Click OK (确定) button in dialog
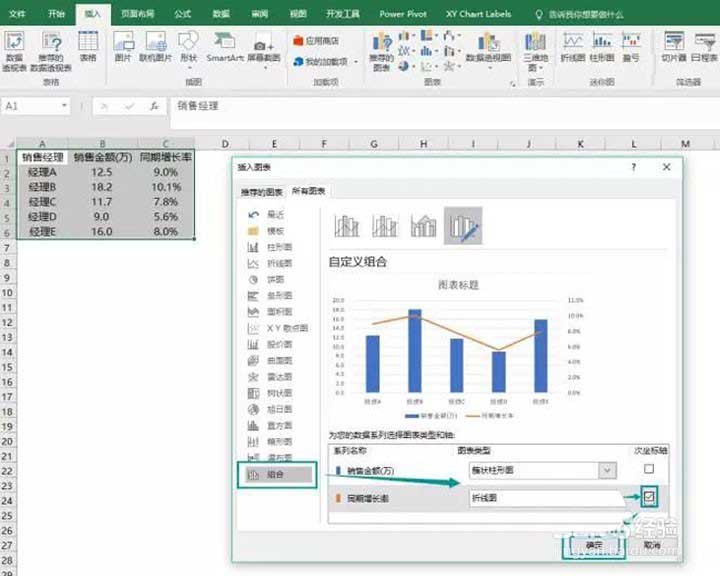 point(594,545)
